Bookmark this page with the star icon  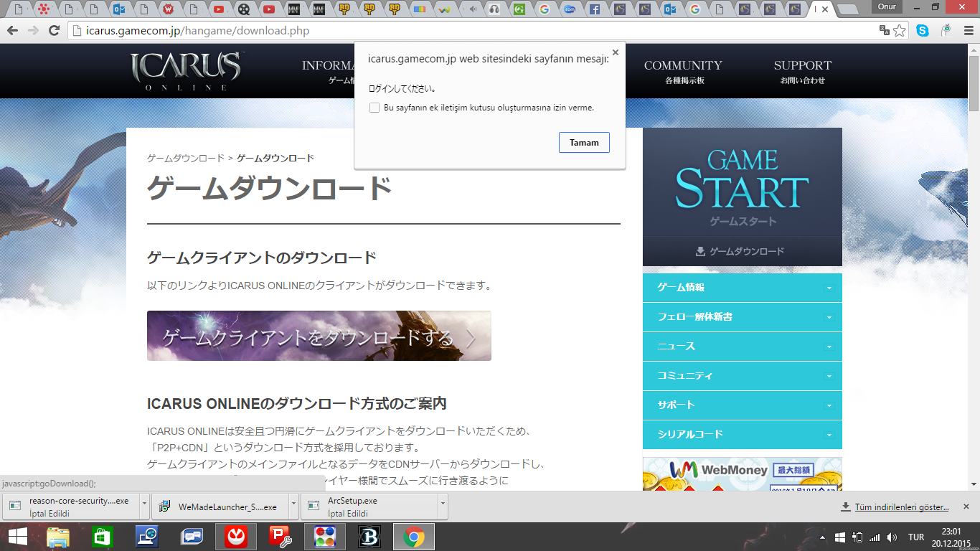point(900,31)
